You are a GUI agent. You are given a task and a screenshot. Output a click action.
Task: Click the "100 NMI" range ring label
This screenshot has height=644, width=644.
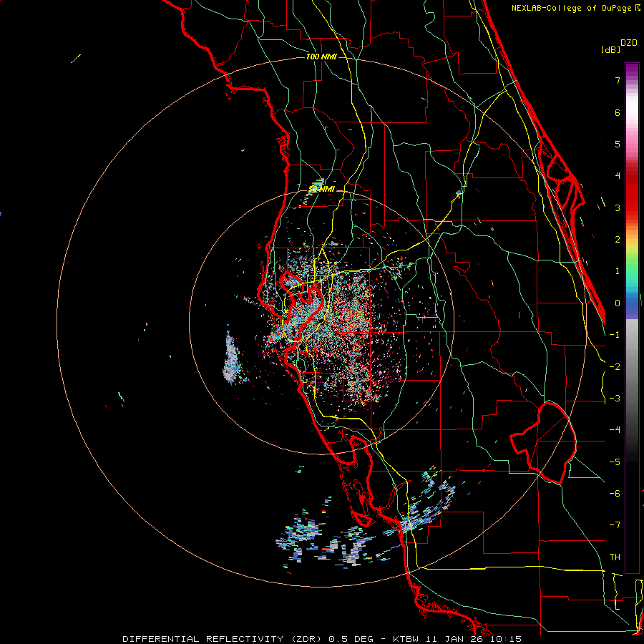click(x=321, y=57)
